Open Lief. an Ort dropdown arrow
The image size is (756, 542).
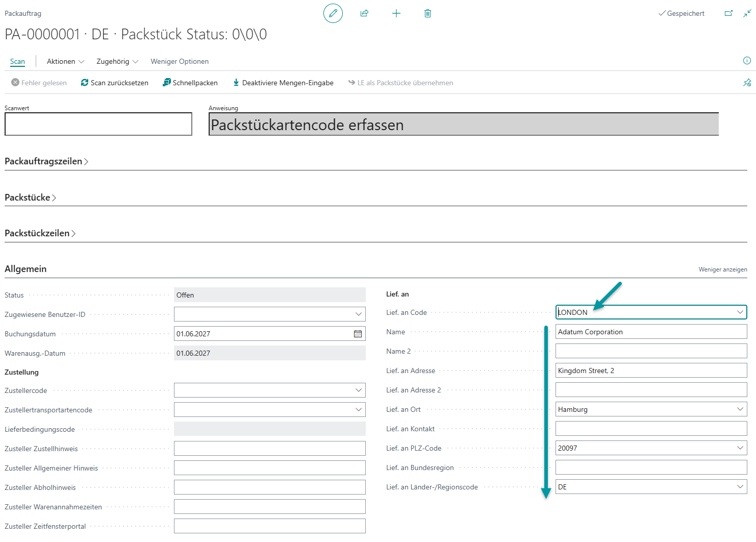[x=740, y=409]
